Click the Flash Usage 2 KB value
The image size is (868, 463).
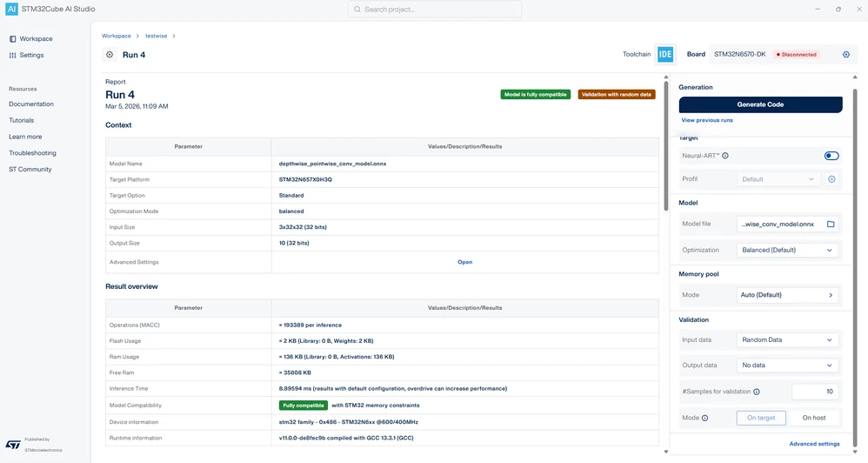tap(326, 341)
